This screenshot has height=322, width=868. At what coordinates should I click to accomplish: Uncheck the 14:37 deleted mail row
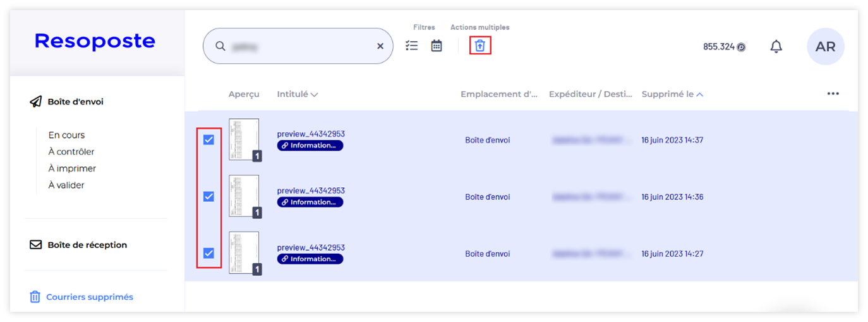(x=208, y=140)
